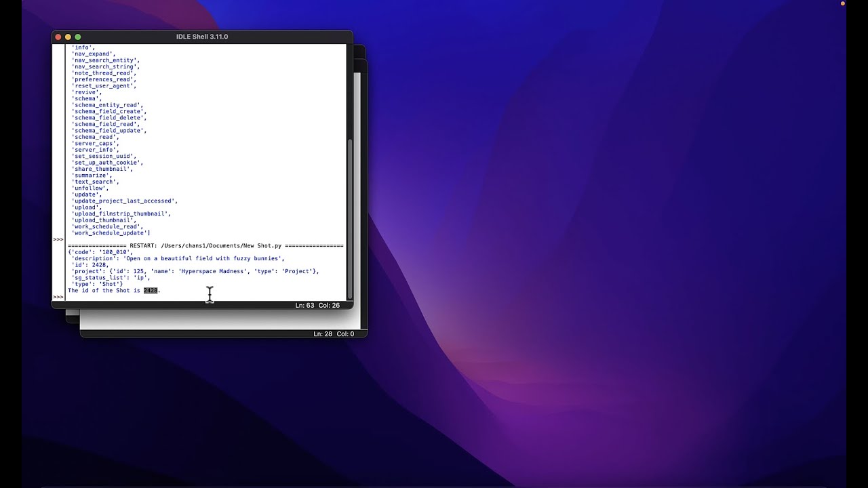Click the 'upload_thumbnail' entry
The width and height of the screenshot is (868, 488).
click(x=104, y=220)
